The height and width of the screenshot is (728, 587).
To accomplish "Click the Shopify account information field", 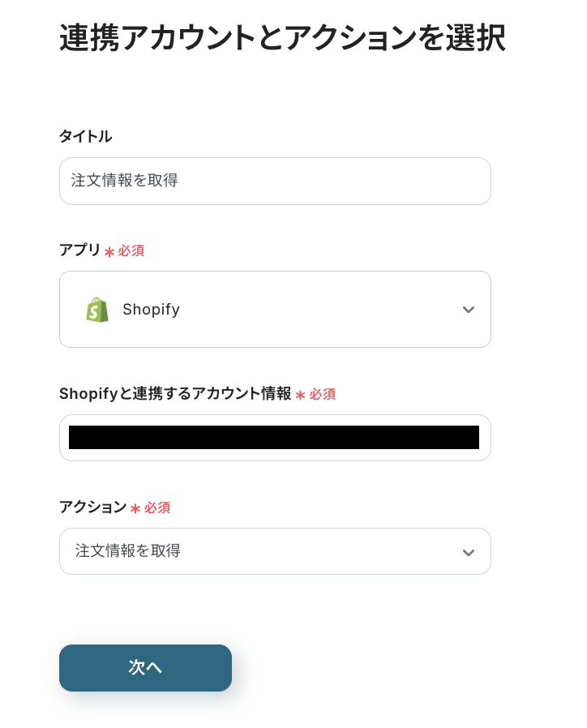I will coord(275,438).
